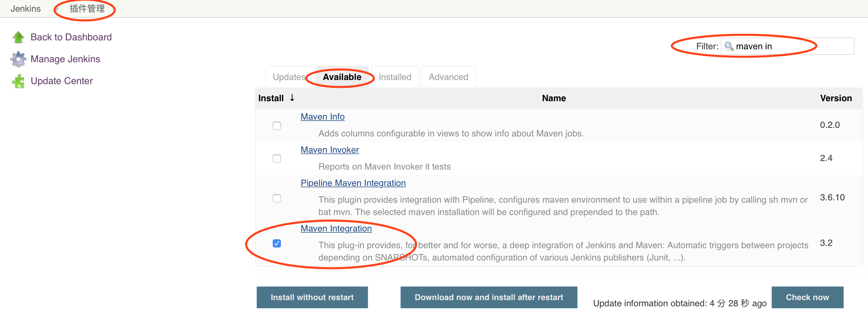Click the version 2.4 cell
868x322 pixels.
click(826, 158)
